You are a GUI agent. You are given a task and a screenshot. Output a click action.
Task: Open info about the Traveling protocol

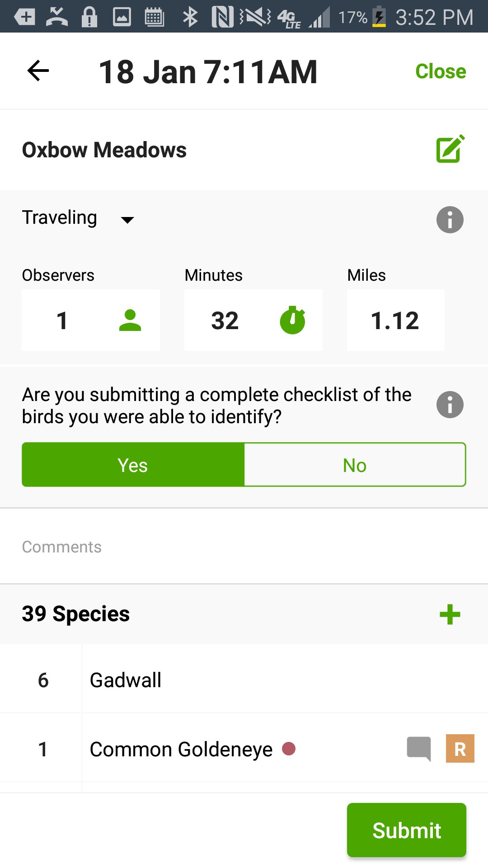450,220
